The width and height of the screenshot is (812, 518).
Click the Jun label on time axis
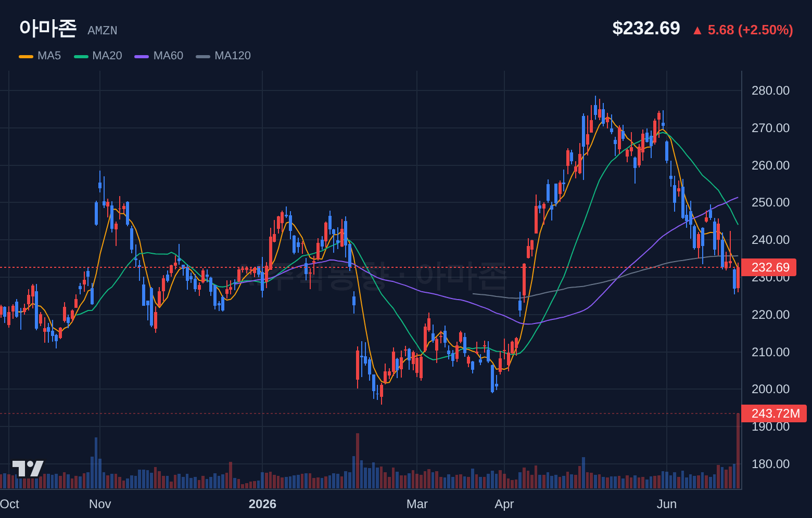tap(667, 504)
